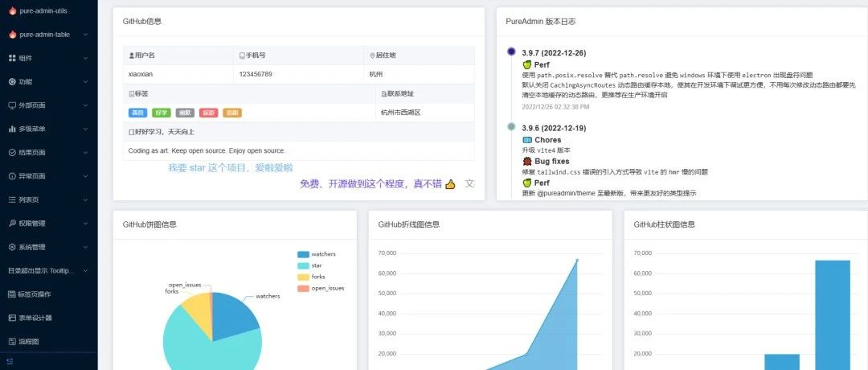Click the monitor icon for 外部页面

12,105
